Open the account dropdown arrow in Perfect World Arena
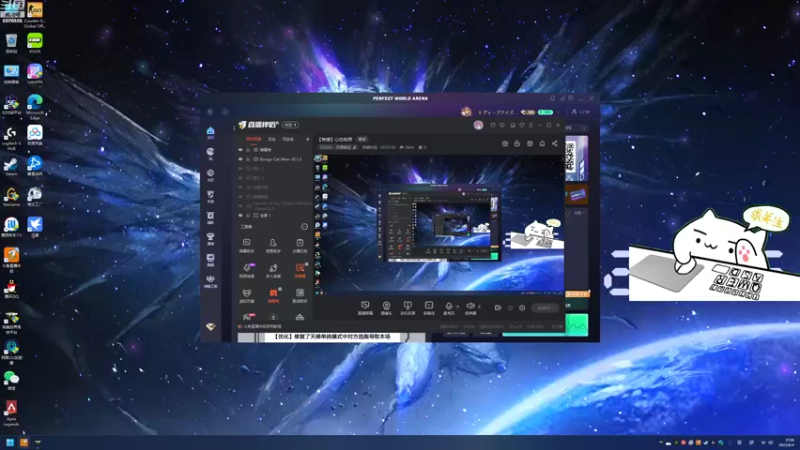Image resolution: width=800 pixels, height=450 pixels. coord(559,112)
